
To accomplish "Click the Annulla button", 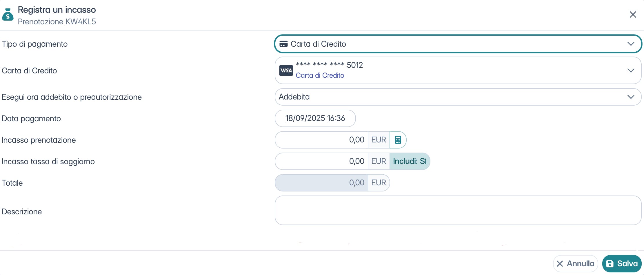I will point(575,263).
